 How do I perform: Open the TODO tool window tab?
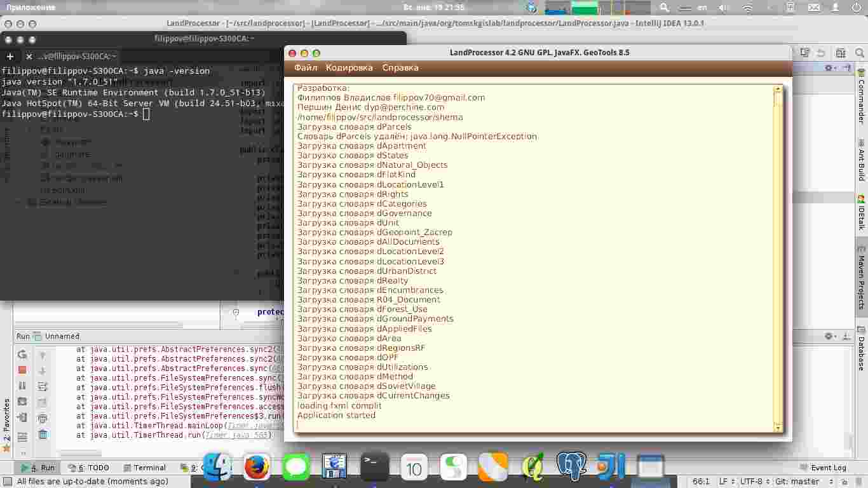click(89, 468)
